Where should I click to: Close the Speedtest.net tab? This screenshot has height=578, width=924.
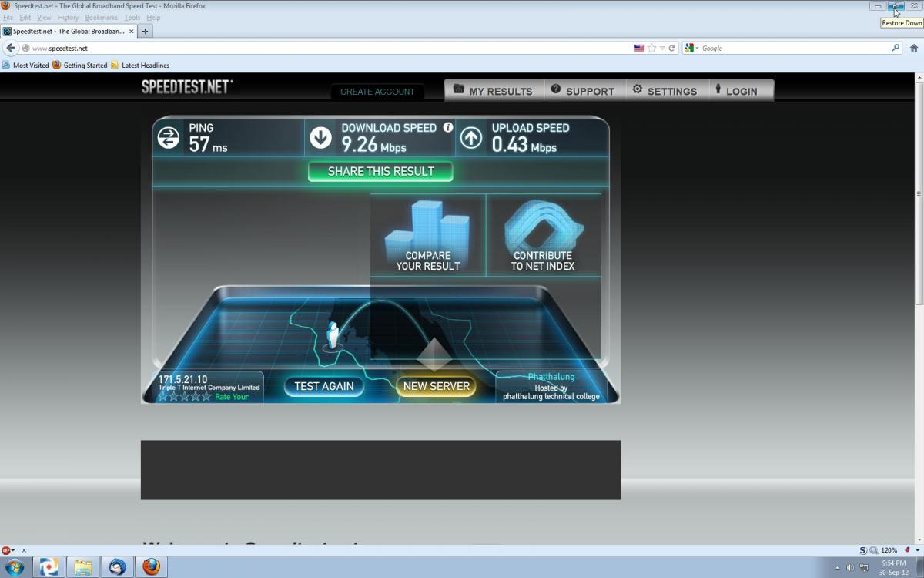tap(132, 32)
